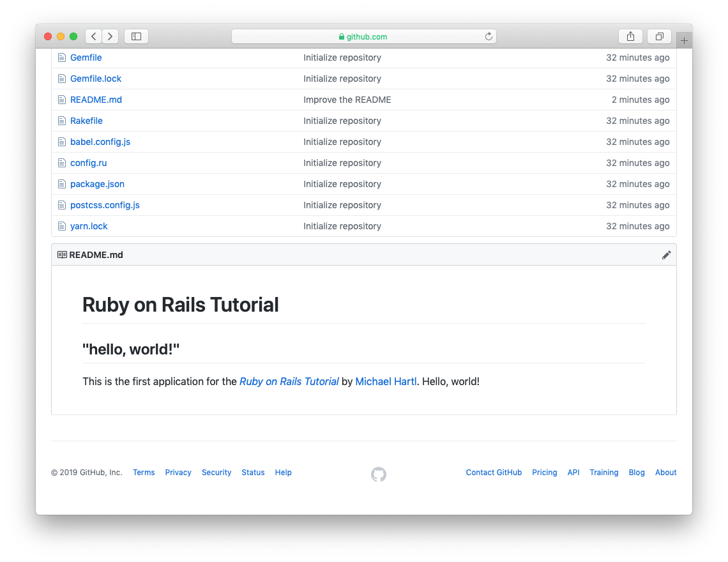Open the yarn.lock file
The height and width of the screenshot is (562, 728).
89,226
